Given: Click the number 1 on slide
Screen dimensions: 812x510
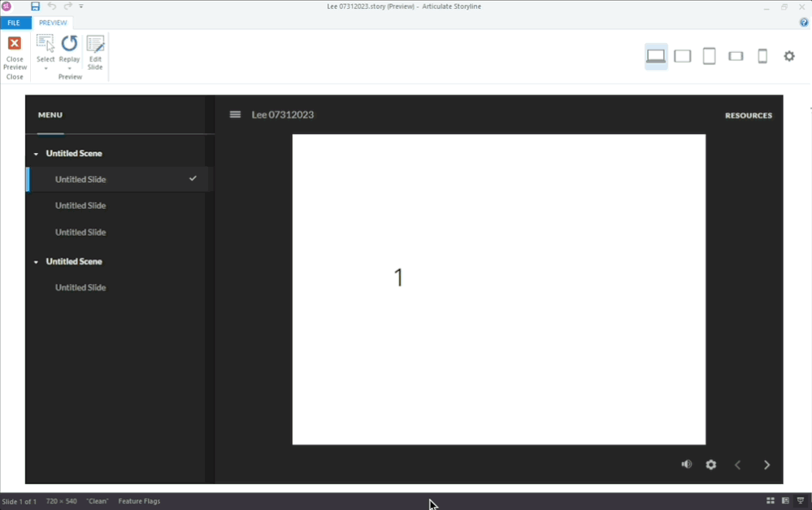Looking at the screenshot, I should [x=398, y=277].
